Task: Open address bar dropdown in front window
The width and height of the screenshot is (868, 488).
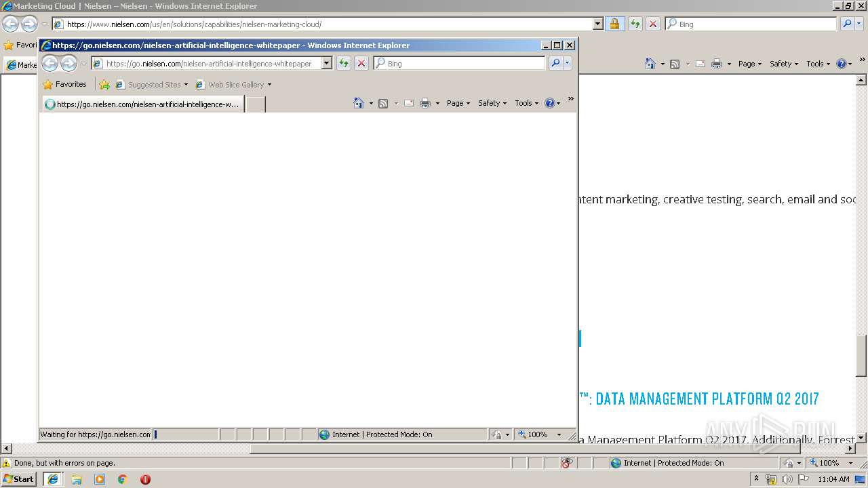Action: pyautogui.click(x=326, y=63)
